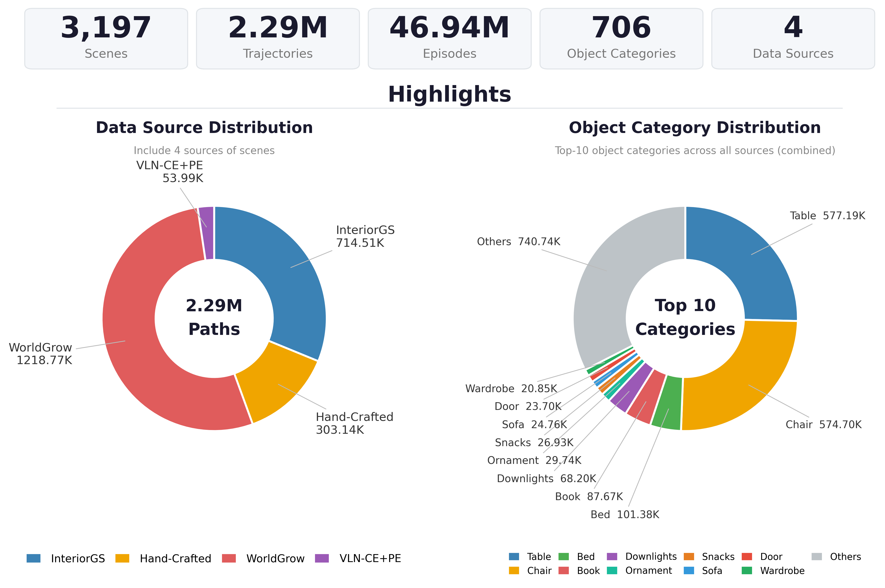
Task: Select the Chair orange slice
Action: point(746,386)
